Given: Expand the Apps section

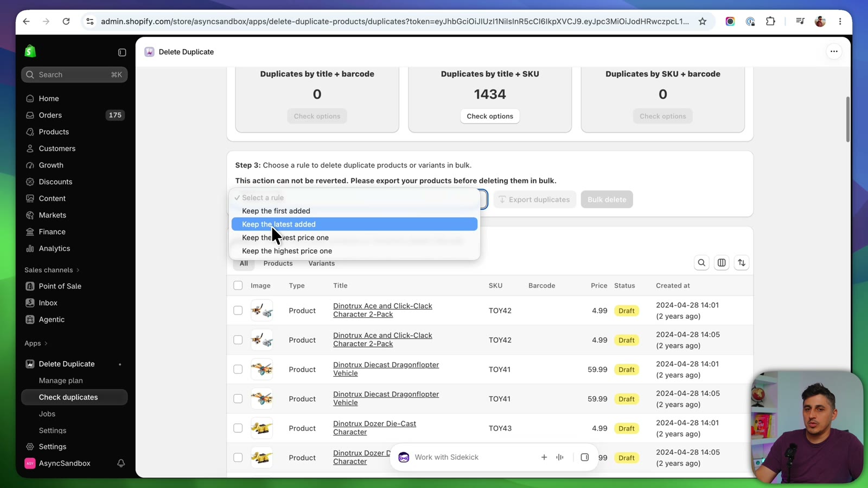Looking at the screenshot, I should pos(36,343).
